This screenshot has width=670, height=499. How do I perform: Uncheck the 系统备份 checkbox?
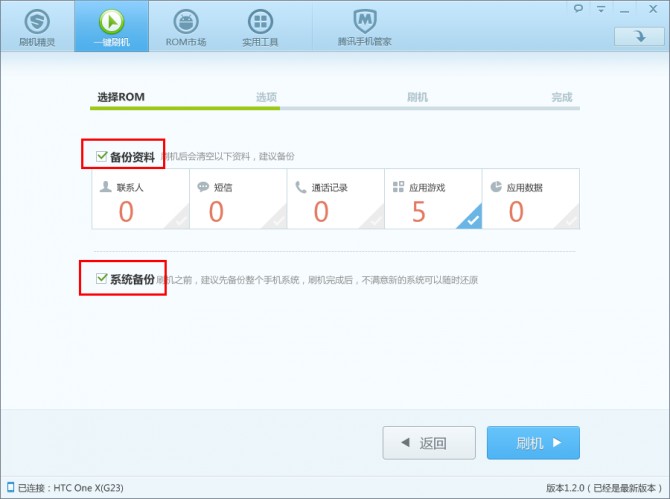click(101, 279)
